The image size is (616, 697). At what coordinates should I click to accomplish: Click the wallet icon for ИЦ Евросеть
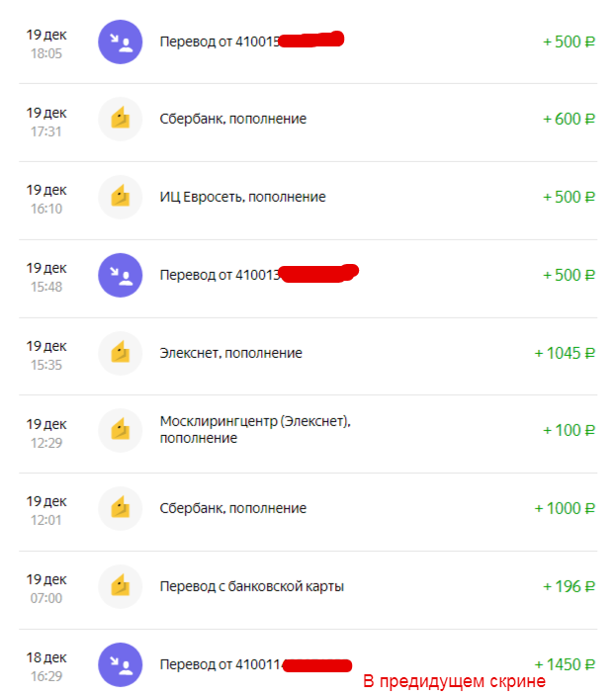point(121,197)
